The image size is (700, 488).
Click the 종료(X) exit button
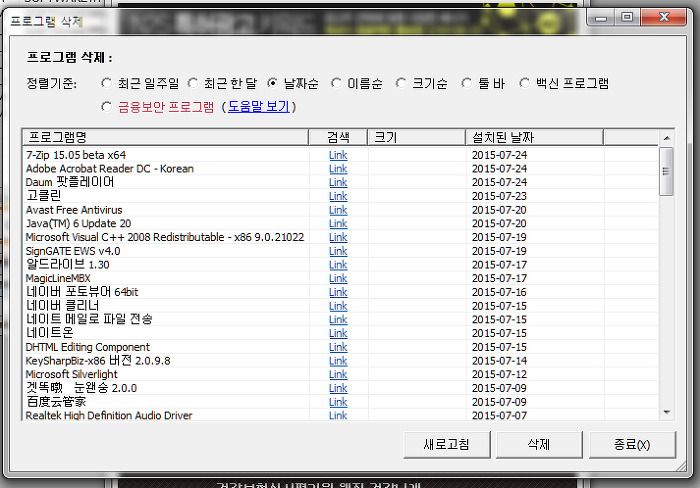(632, 444)
